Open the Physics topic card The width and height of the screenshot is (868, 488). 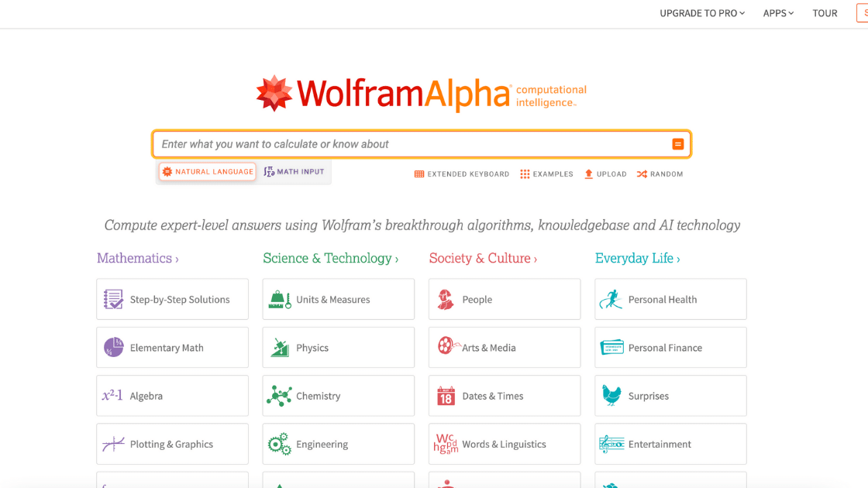[x=338, y=348]
